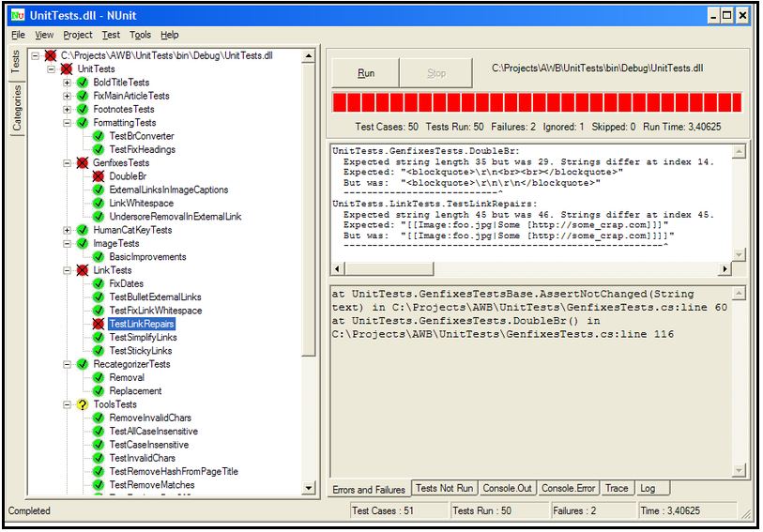Click red failure icon beside TestLinkRepairs
Image resolution: width=763 pixels, height=532 pixels.
click(99, 324)
